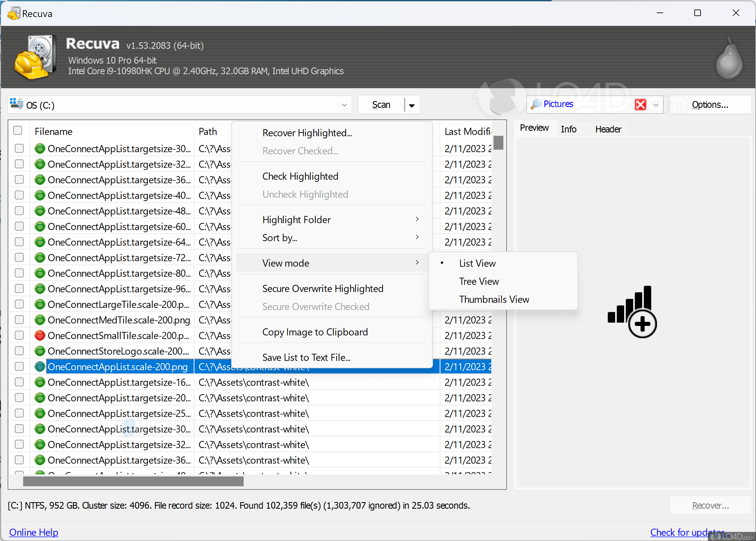This screenshot has width=756, height=541.
Task: Check the box for OneConnectStoreLogo.scale-200 file
Action: [x=19, y=351]
